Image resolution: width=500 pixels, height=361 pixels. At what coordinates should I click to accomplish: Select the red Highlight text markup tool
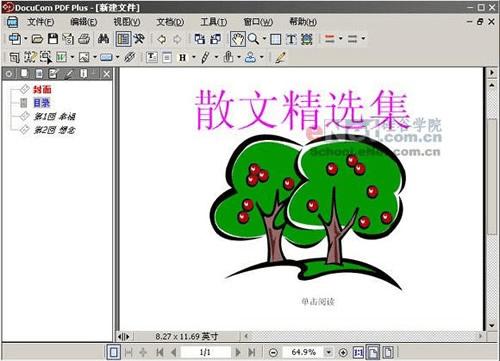330,39
